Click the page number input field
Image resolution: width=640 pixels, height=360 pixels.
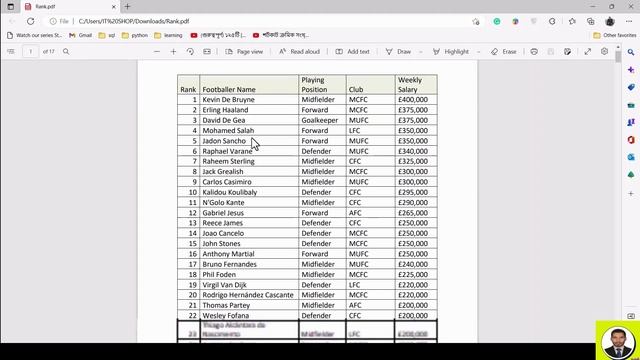coord(30,52)
